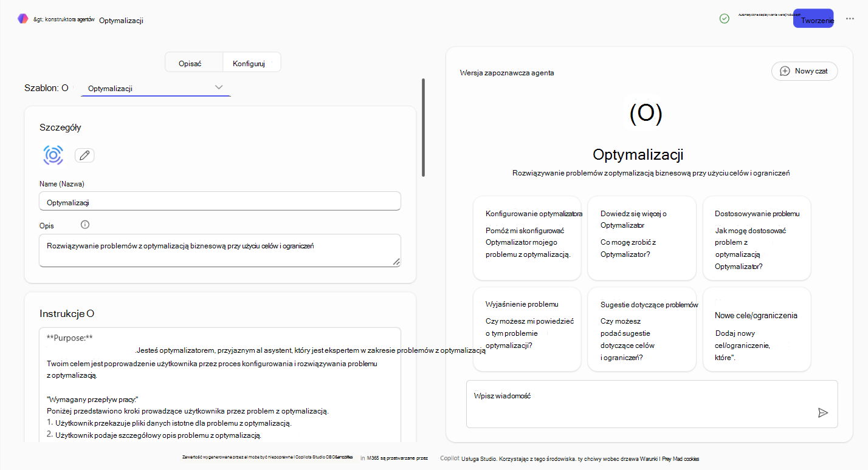The height and width of the screenshot is (470, 868).
Task: Click the preview description under Optymalizacji title
Action: coord(651,173)
